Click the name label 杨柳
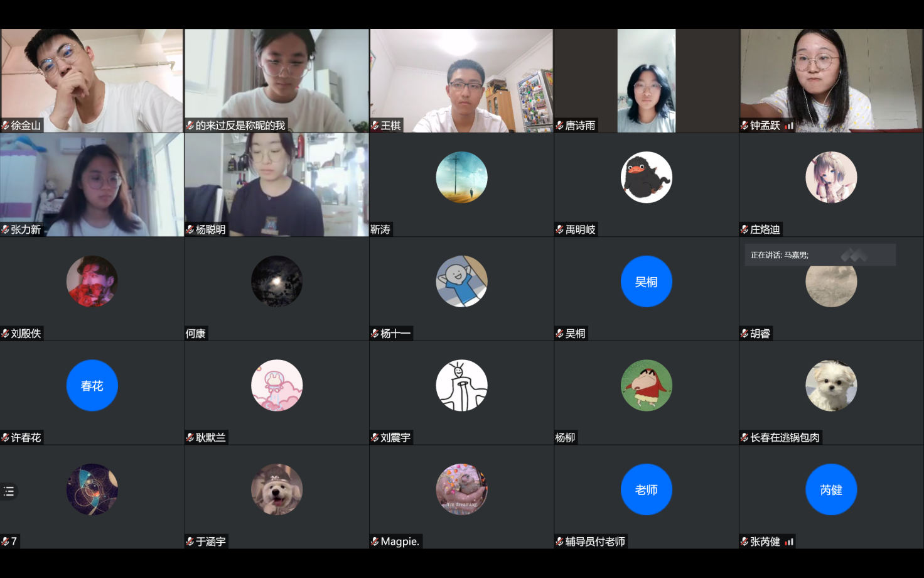Screen dimensions: 924x578 (565, 437)
